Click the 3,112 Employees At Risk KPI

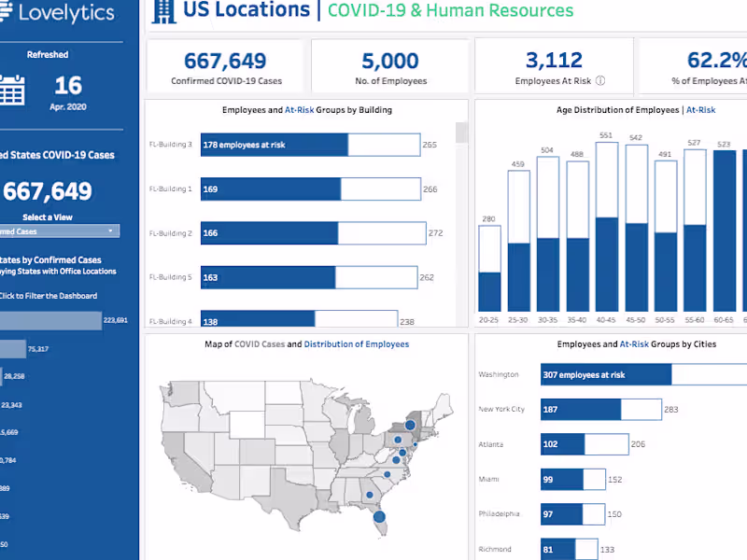click(554, 60)
